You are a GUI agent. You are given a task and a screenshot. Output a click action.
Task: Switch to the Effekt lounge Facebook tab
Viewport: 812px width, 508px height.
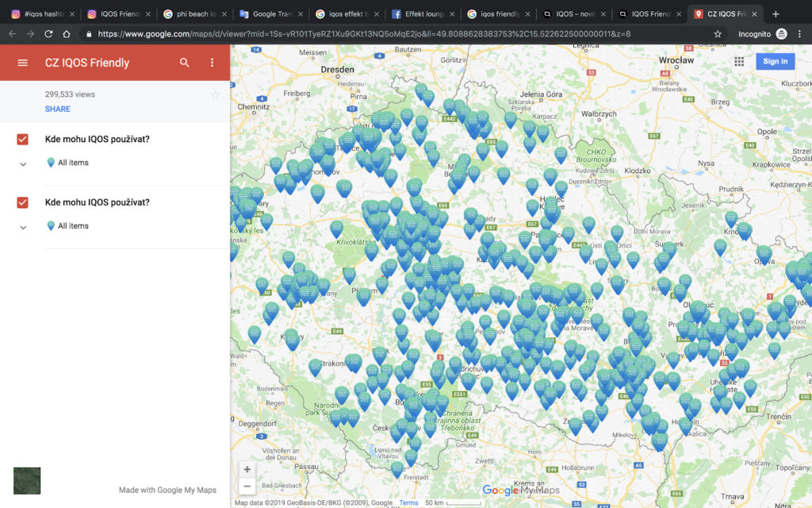pos(423,14)
